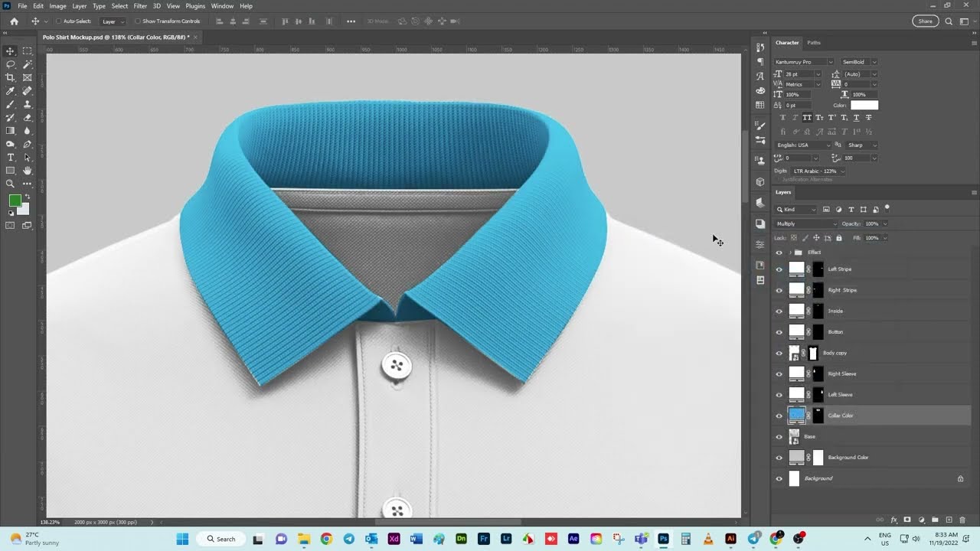Select the Frame tool
This screenshot has height=551, width=980.
tap(28, 77)
